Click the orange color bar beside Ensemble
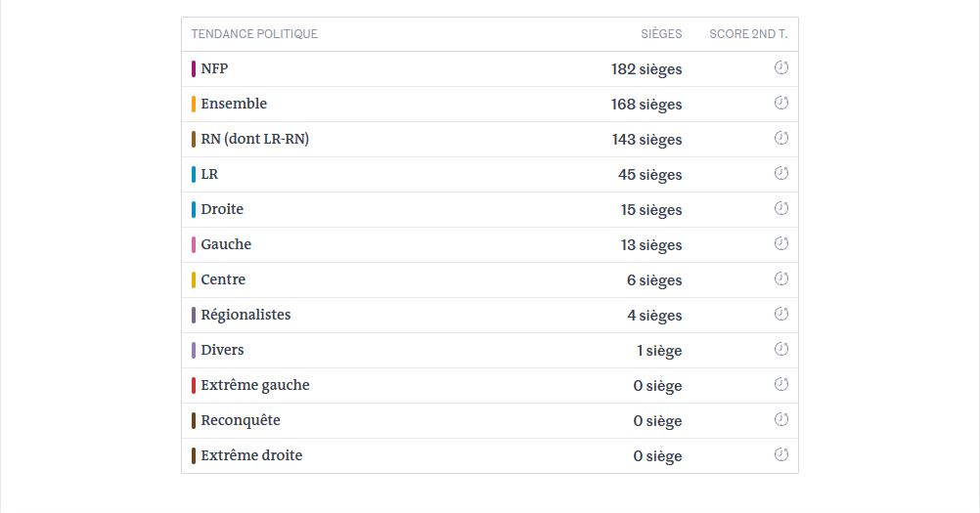 pos(194,105)
